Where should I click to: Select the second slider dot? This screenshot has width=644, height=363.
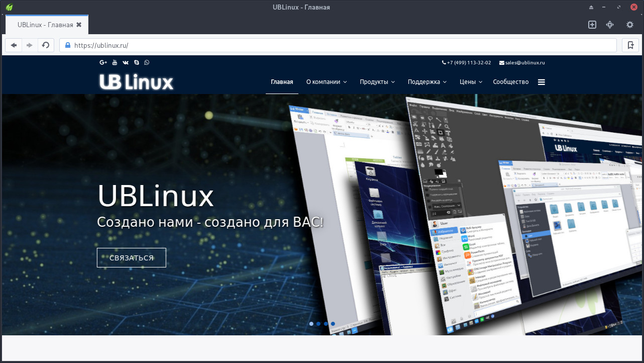318,324
